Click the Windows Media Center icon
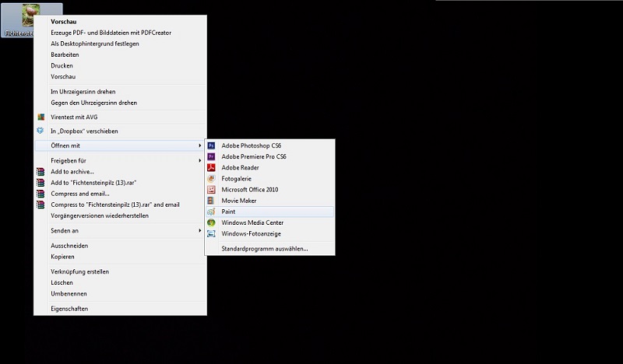 [211, 222]
